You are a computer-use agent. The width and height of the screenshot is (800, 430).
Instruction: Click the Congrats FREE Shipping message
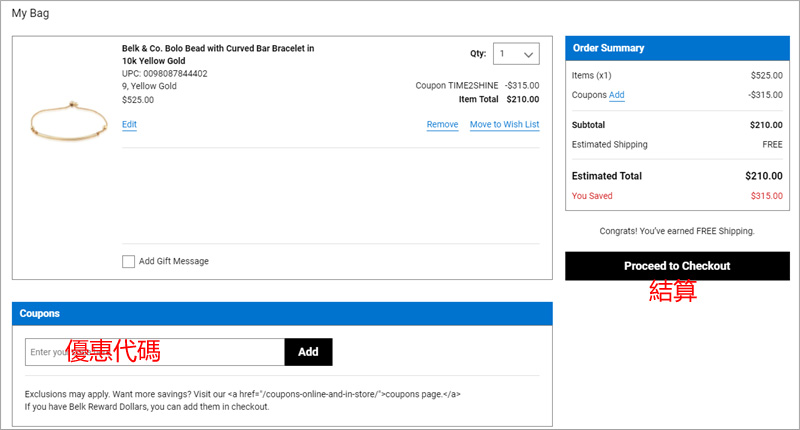point(676,231)
